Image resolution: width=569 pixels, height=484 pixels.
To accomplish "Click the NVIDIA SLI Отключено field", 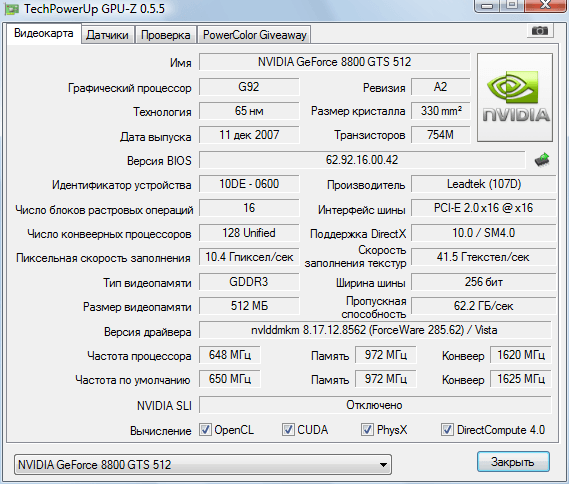I will [x=375, y=405].
